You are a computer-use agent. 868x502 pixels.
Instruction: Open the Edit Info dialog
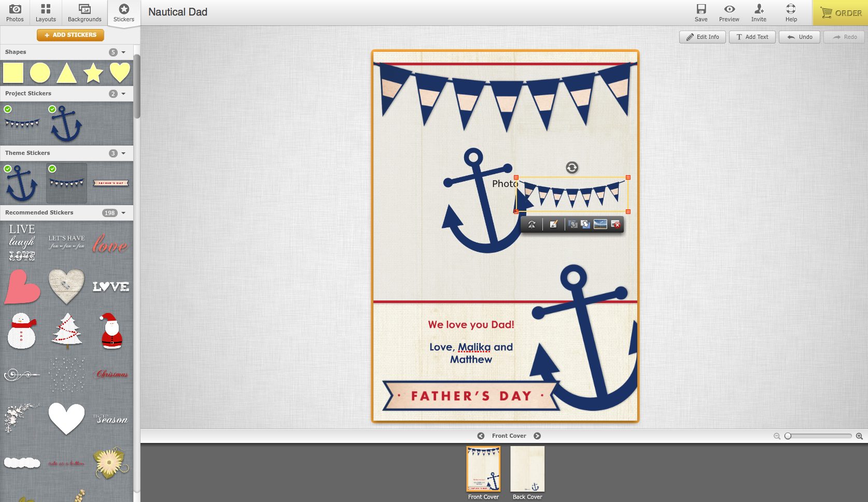(x=702, y=37)
